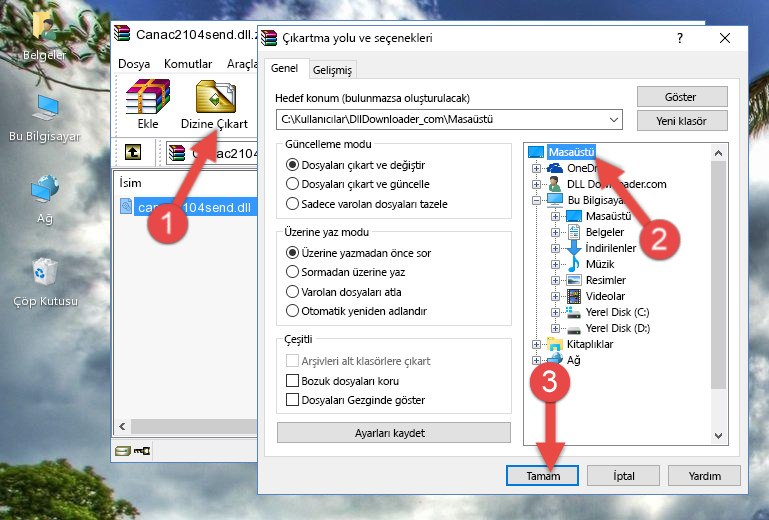Image resolution: width=769 pixels, height=520 pixels.
Task: Open the Hedef konum path dropdown arrow
Action: [x=613, y=119]
